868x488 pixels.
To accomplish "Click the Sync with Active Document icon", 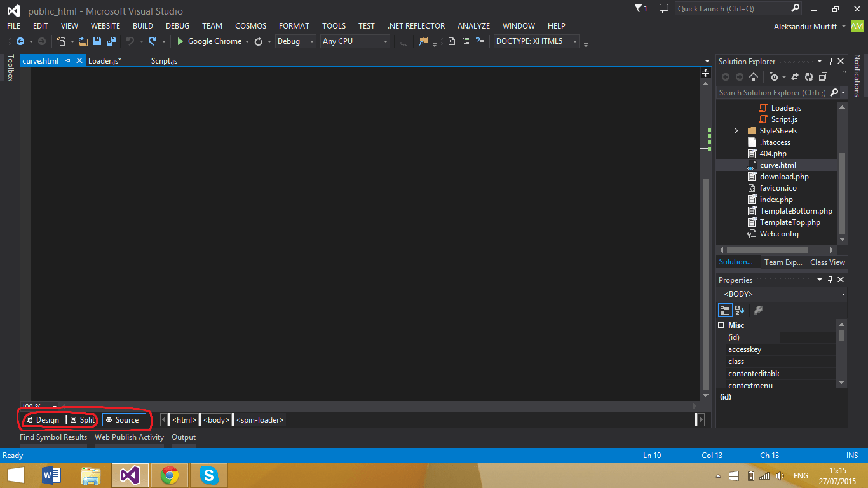I will (x=794, y=76).
